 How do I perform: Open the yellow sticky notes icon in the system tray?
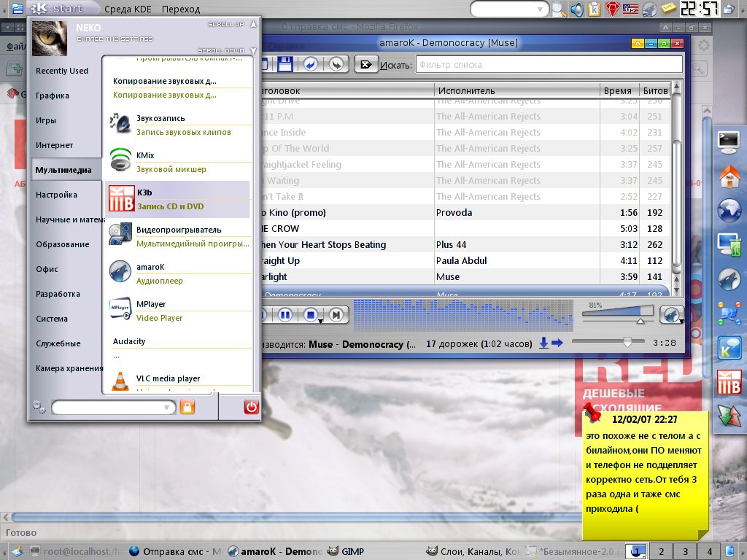click(668, 9)
